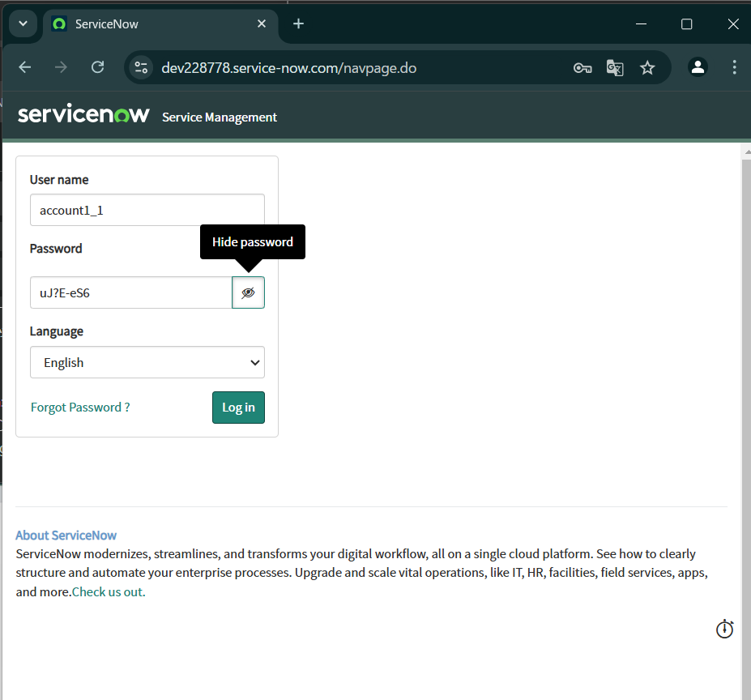
Task: Click the Service Management header text
Action: point(220,117)
